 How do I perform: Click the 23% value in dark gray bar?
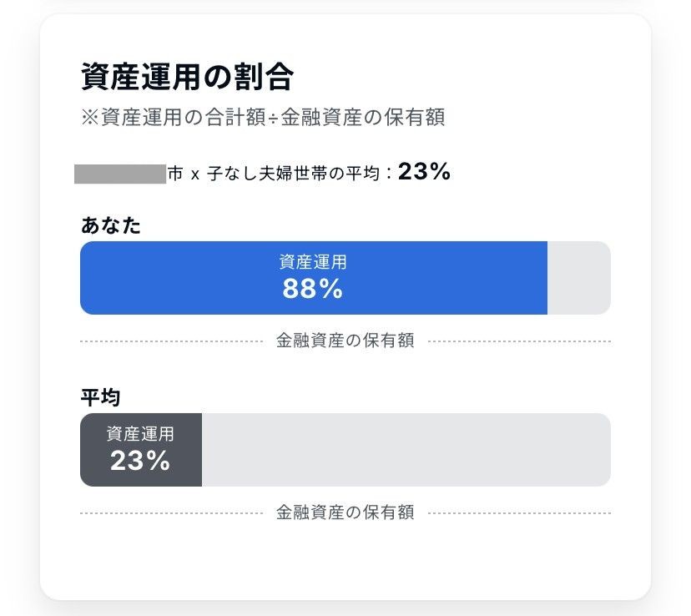click(x=140, y=460)
